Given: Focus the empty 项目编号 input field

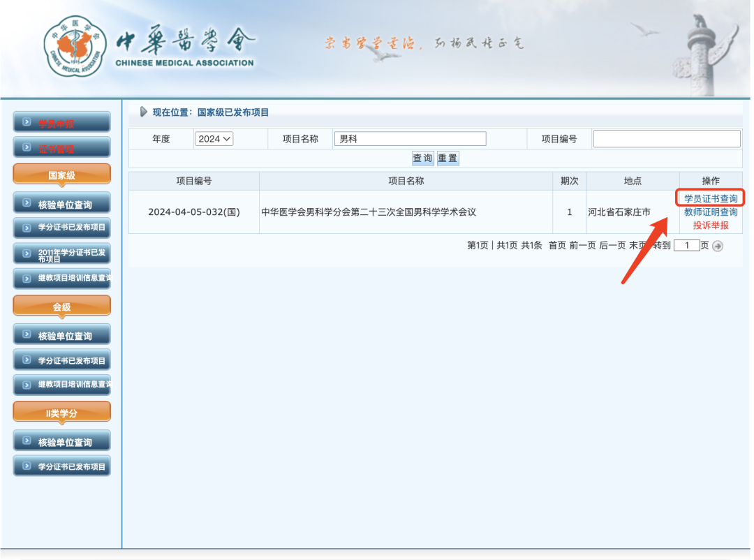Looking at the screenshot, I should [667, 138].
